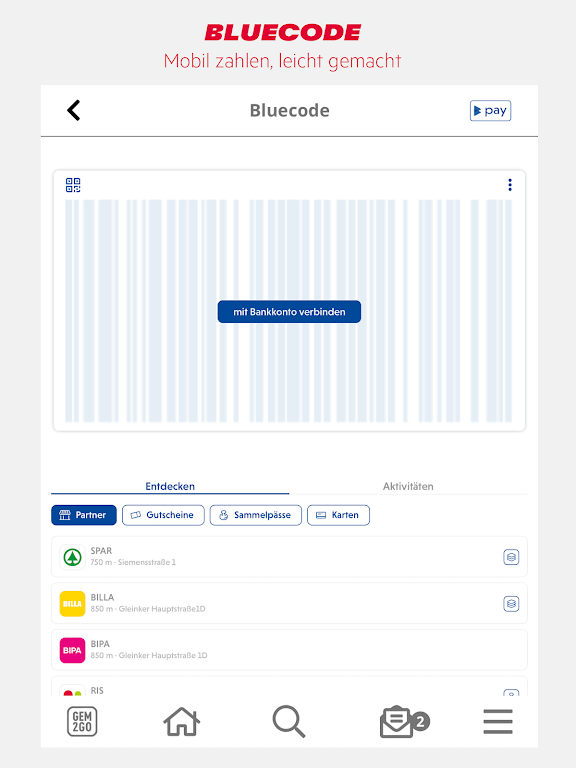Select the Karten filter chip
This screenshot has height=768, width=576.
click(338, 515)
